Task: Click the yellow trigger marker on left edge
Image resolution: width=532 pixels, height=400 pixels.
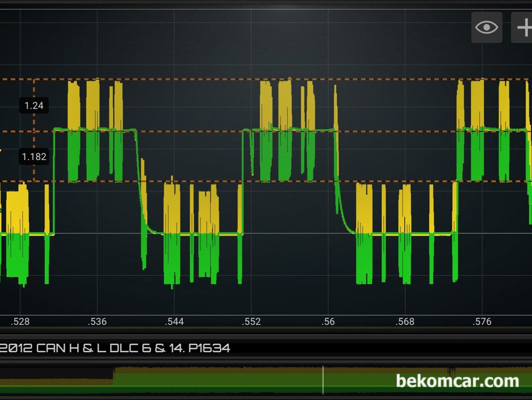Action: (1, 151)
